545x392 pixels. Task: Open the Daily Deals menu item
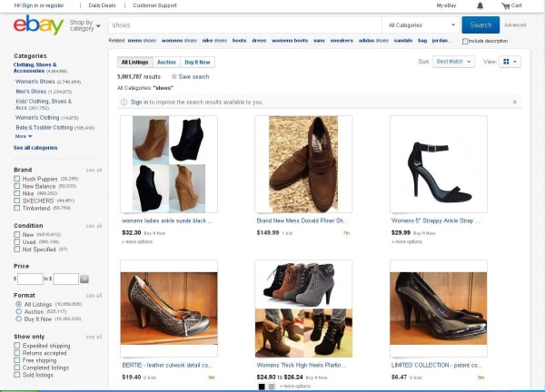102,5
